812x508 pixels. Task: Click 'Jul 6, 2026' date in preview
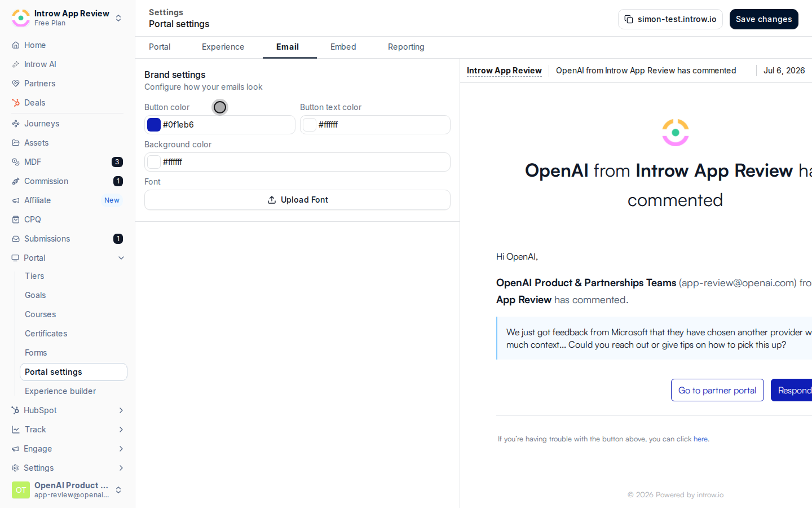[784, 71]
